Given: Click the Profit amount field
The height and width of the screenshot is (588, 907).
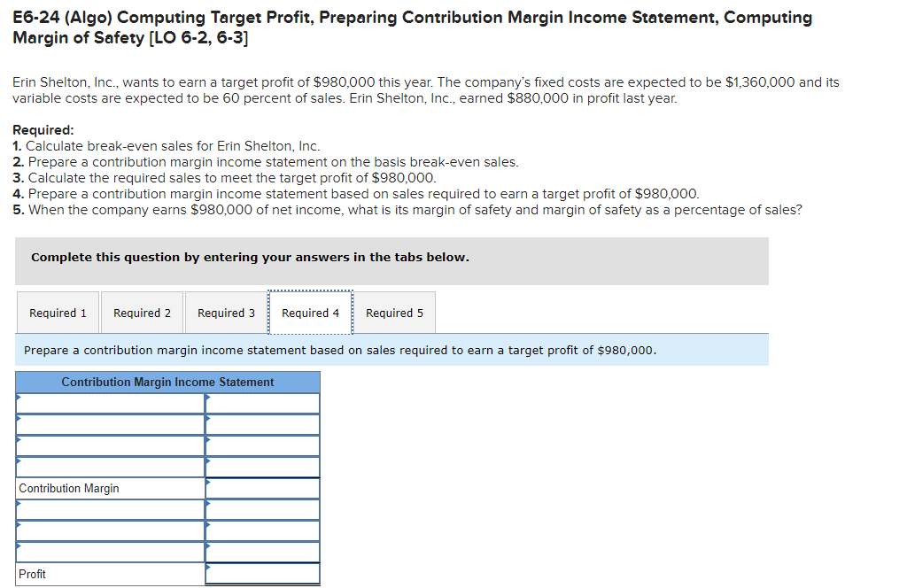Looking at the screenshot, I should pos(262,574).
